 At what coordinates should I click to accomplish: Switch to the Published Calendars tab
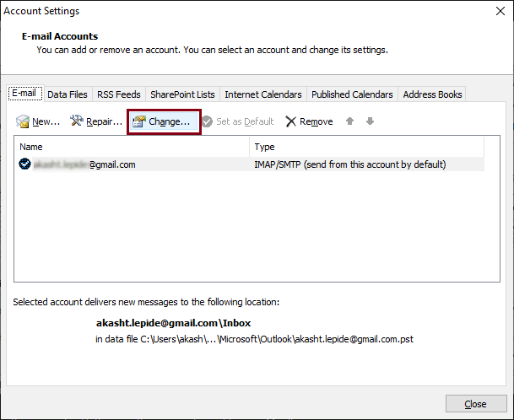(x=352, y=94)
